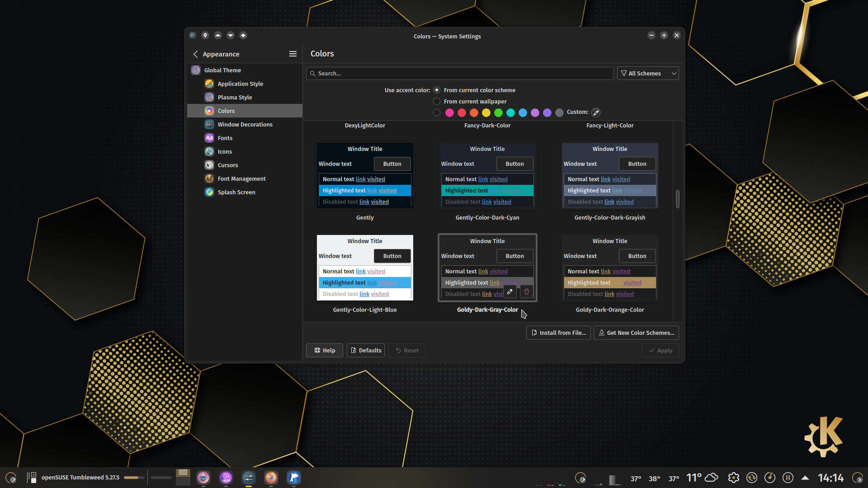868x488 pixels.
Task: Open Firefox from the taskbar
Action: click(271, 478)
